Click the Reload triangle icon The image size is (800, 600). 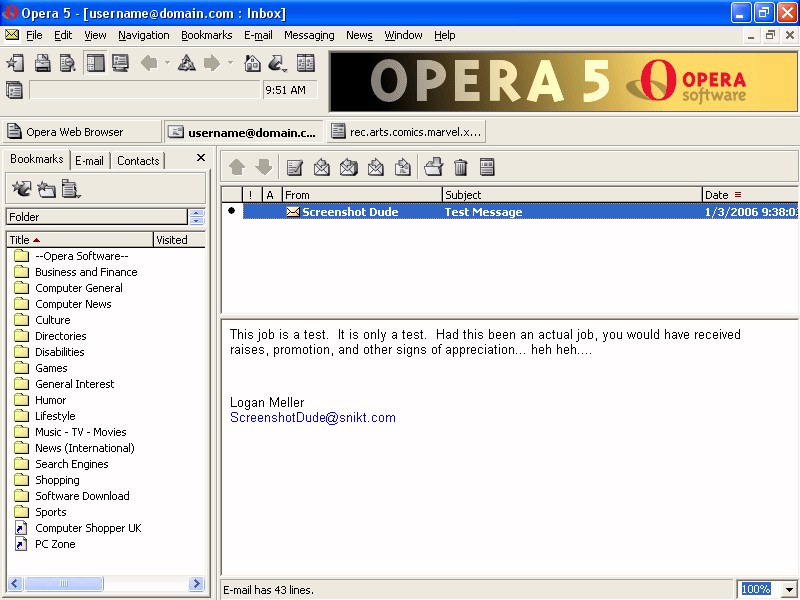pos(187,63)
